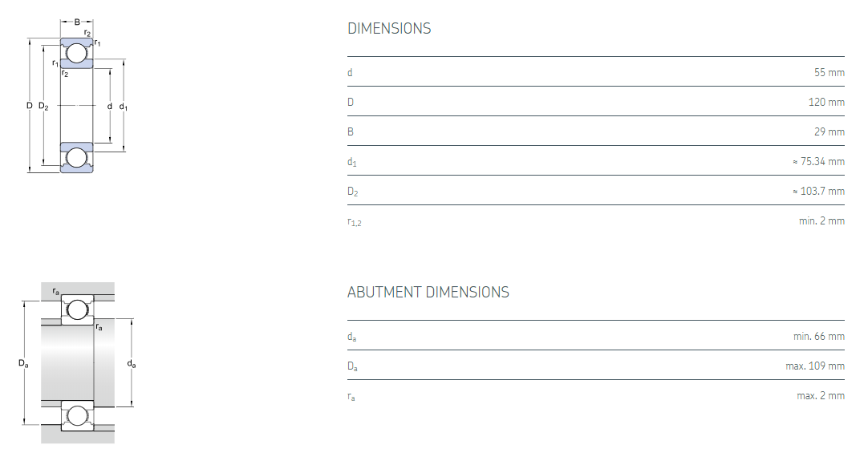Click the ABUTMENT DIMENSIONS heading
The width and height of the screenshot is (868, 469).
(x=428, y=293)
